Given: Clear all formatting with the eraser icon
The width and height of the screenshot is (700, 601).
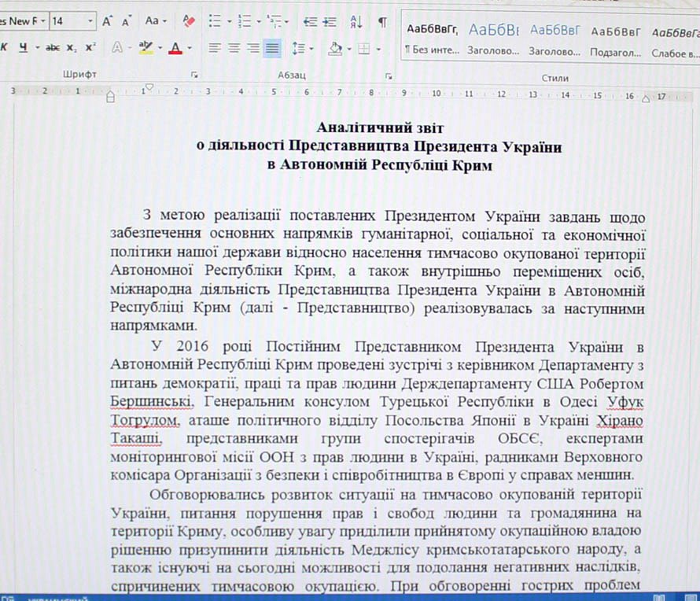Looking at the screenshot, I should [x=188, y=21].
